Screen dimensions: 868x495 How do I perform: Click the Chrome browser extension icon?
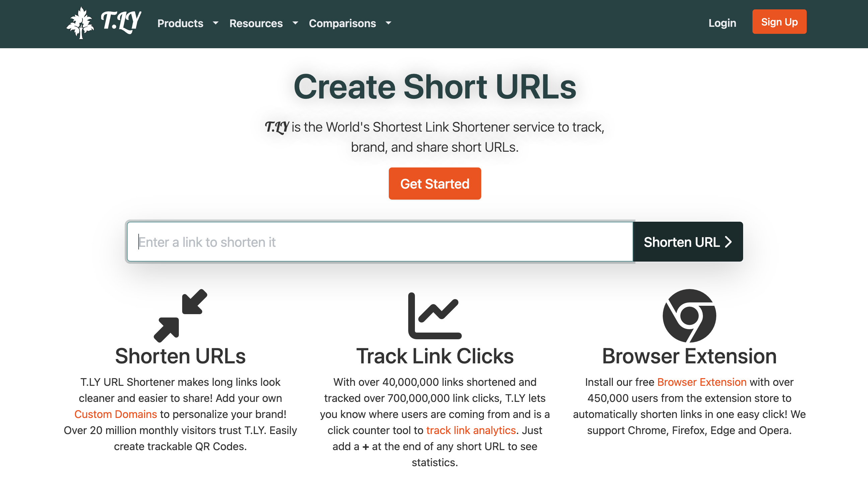click(689, 315)
